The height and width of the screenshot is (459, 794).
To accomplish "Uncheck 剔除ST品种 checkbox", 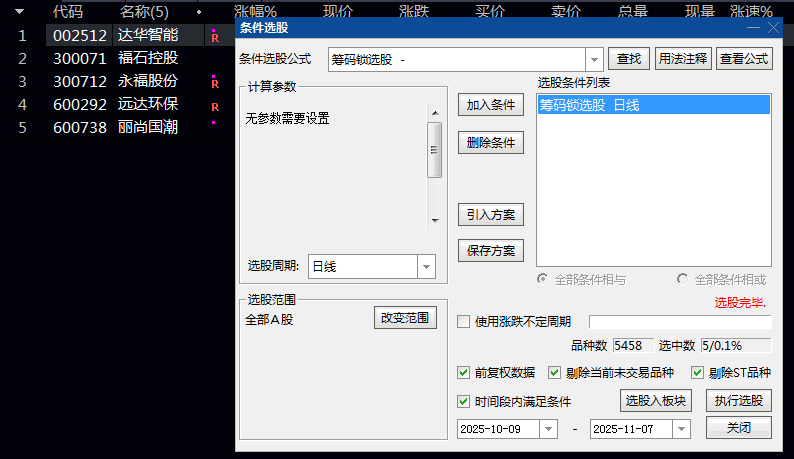I will tap(698, 373).
